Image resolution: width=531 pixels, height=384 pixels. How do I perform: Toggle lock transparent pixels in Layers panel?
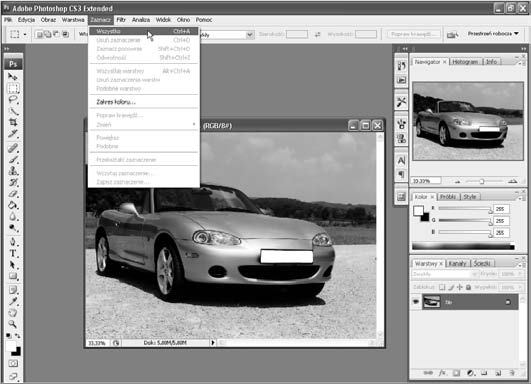[442, 287]
